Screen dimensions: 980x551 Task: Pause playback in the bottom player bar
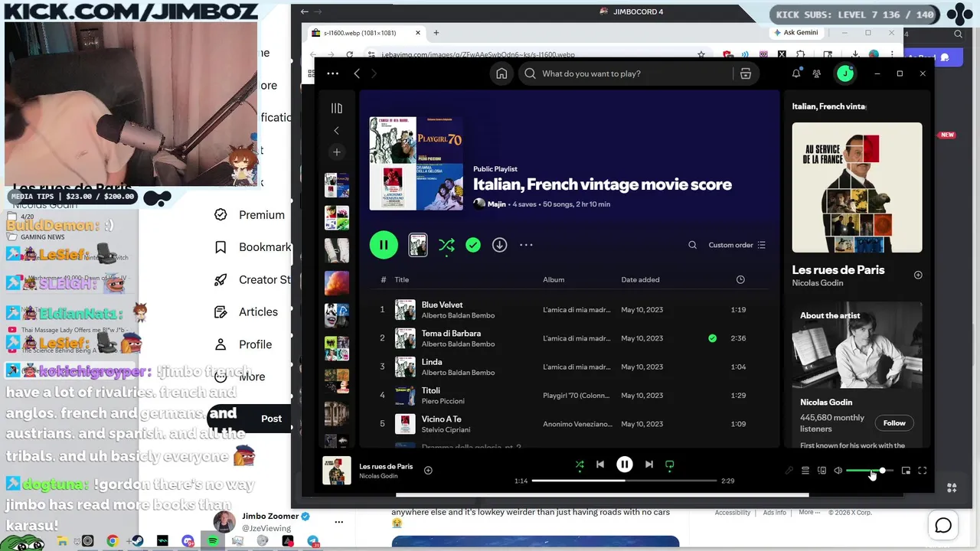point(625,465)
